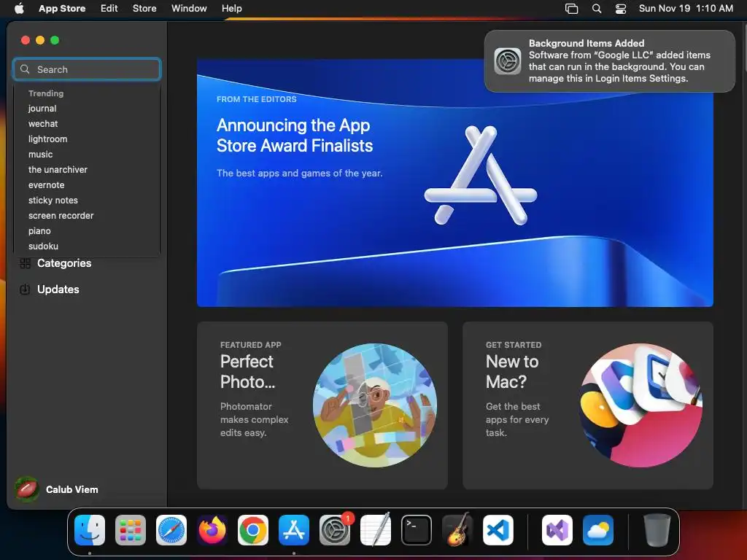Screen dimensions: 747x560
Task: Open GarageBand from the Dock
Action: [x=457, y=530]
